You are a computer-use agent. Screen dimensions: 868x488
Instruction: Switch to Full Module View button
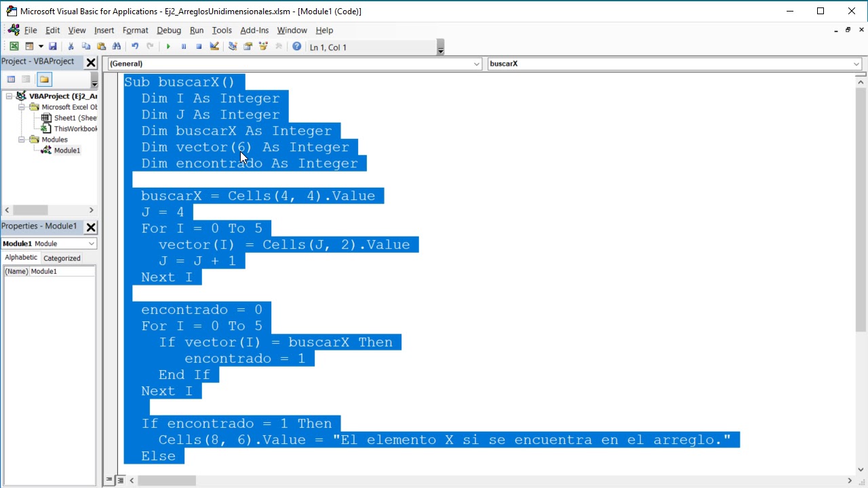click(x=120, y=480)
